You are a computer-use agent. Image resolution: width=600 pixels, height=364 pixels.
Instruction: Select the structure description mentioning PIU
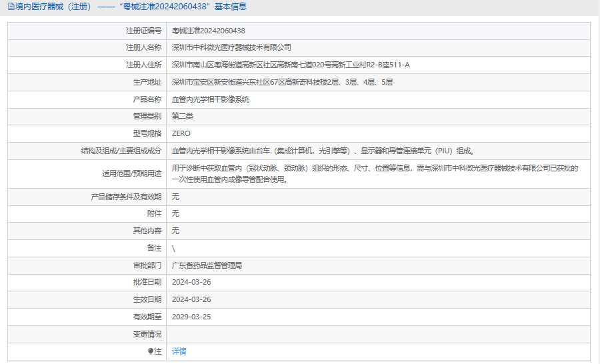[323, 151]
